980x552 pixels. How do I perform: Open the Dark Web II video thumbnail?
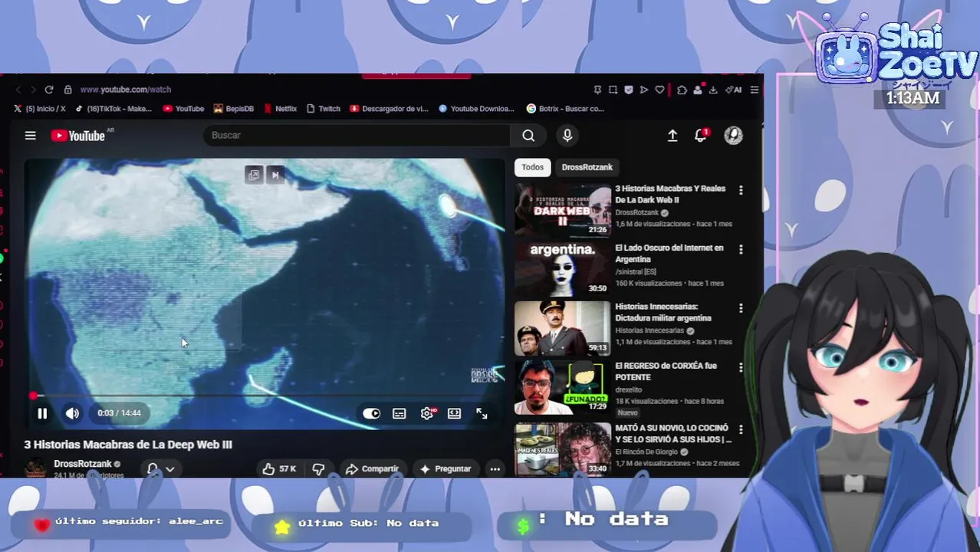point(563,210)
